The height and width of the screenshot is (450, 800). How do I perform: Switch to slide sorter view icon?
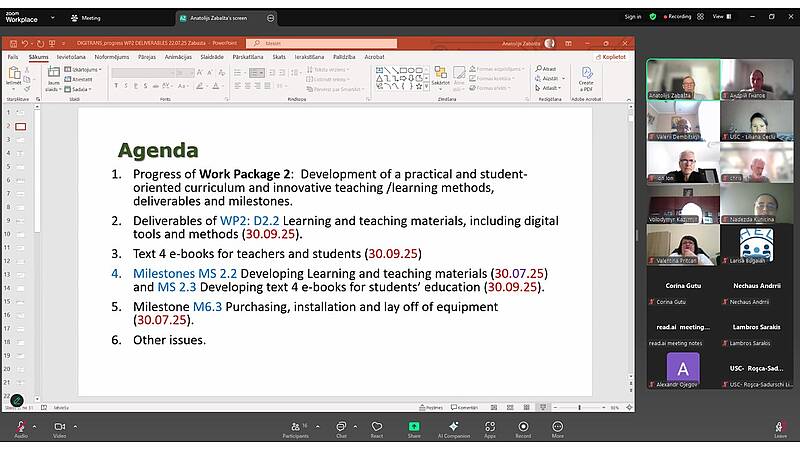pos(510,408)
